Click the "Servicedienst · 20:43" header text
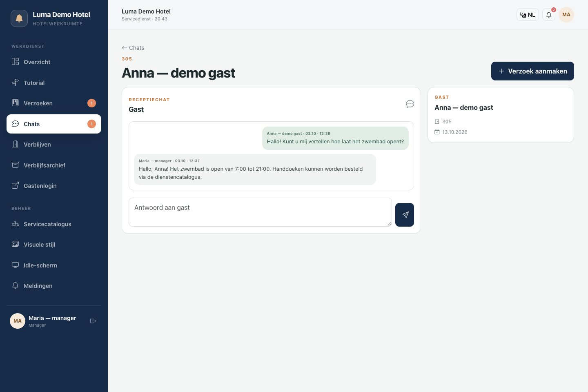The image size is (588, 392). click(145, 19)
